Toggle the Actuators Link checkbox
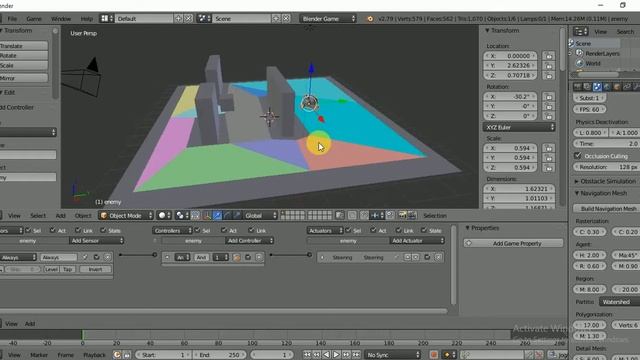The width and height of the screenshot is (640, 360). 399,231
